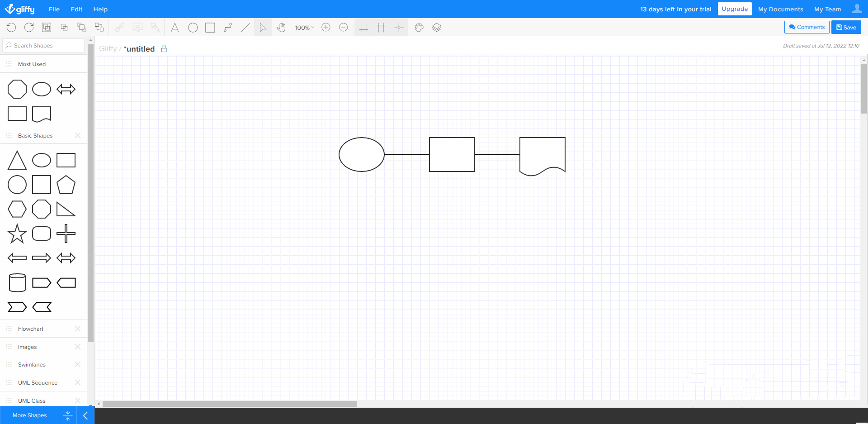Remove the Images library
The width and height of the screenshot is (868, 424).
(78, 347)
